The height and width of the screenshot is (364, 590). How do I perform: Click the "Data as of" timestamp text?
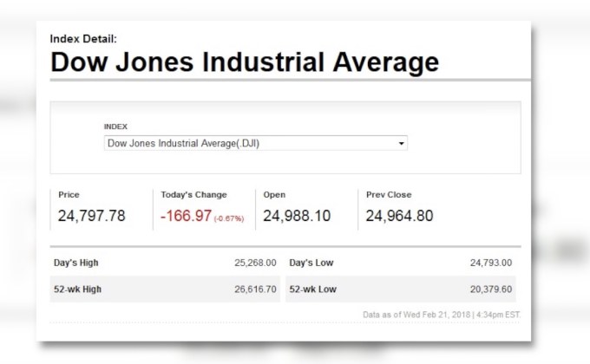coord(442,313)
